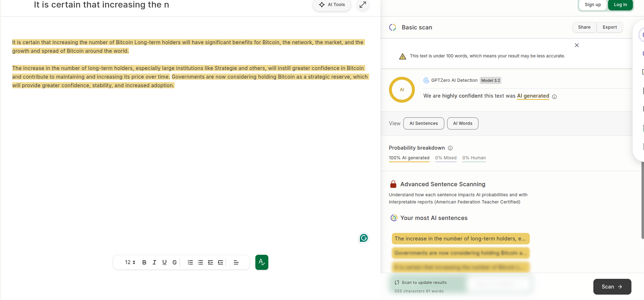The image size is (644, 300).
Task: Open the AI generated info tooltip
Action: point(554,97)
